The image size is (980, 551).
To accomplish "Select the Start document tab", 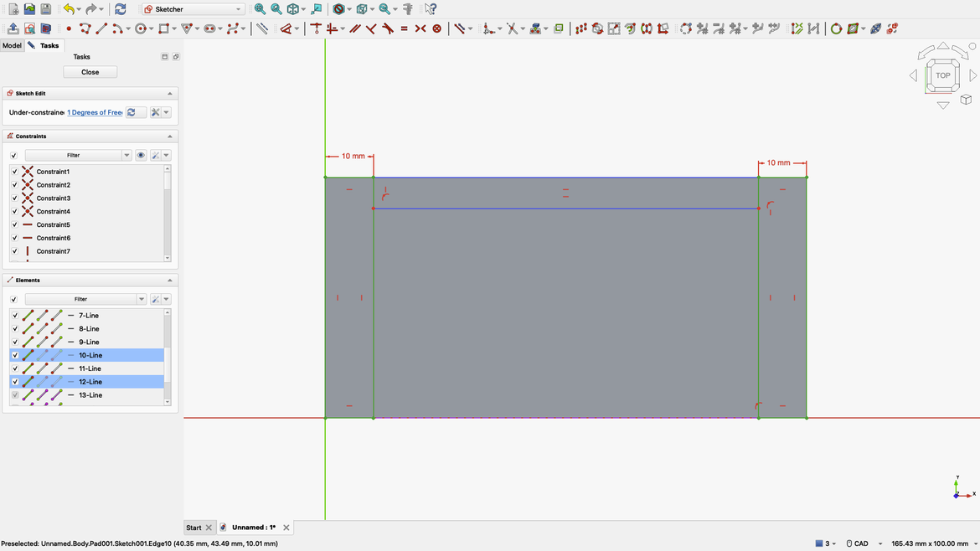I will tap(193, 528).
